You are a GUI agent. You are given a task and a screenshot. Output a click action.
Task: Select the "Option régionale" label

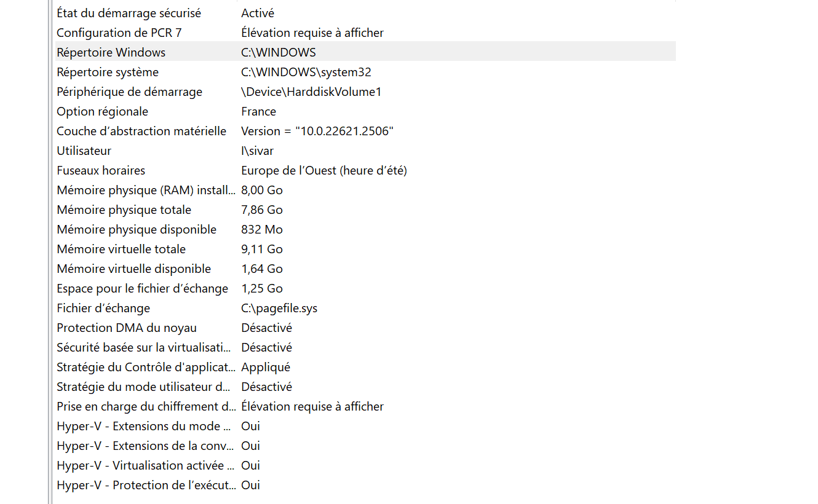pos(102,111)
